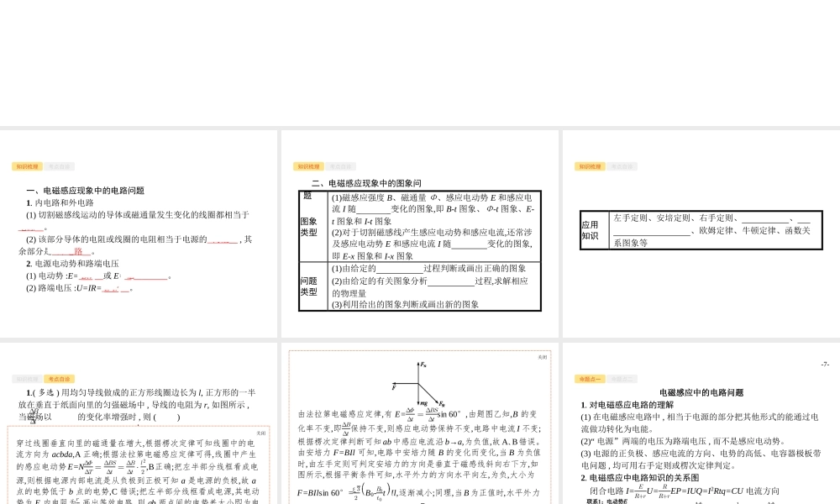Click the 应用知识 table cell
Image resolution: width=840 pixels, height=504 pixels.
pyautogui.click(x=595, y=230)
